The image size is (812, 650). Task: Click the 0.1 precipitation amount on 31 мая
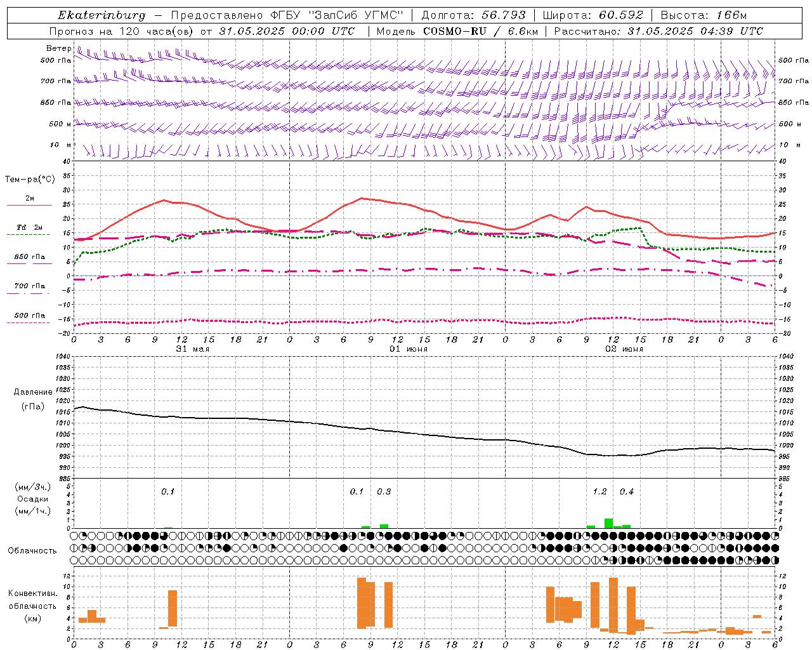point(167,492)
